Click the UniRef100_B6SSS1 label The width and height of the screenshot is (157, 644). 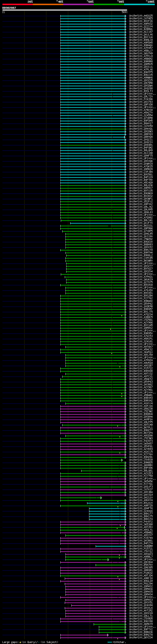click(141, 226)
